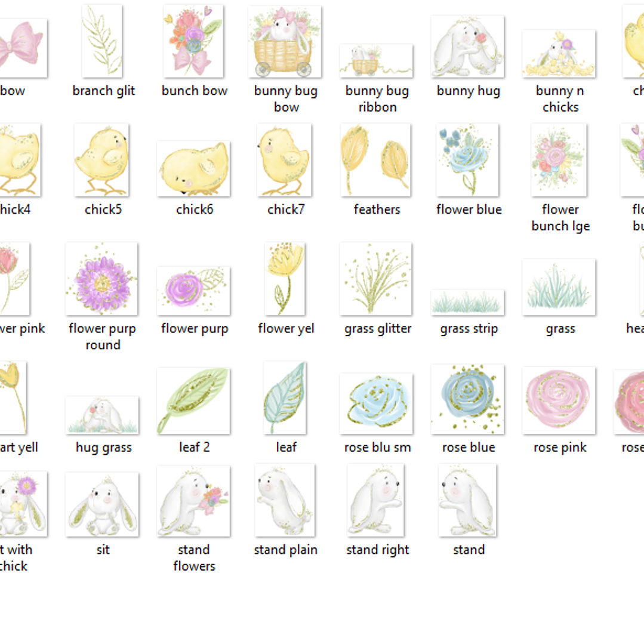Click the flower purp round thumbnail
This screenshot has width=644, height=644.
point(102,279)
